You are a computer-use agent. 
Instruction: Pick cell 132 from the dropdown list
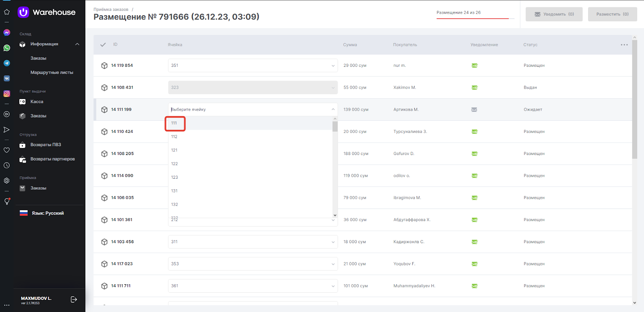[250, 205]
